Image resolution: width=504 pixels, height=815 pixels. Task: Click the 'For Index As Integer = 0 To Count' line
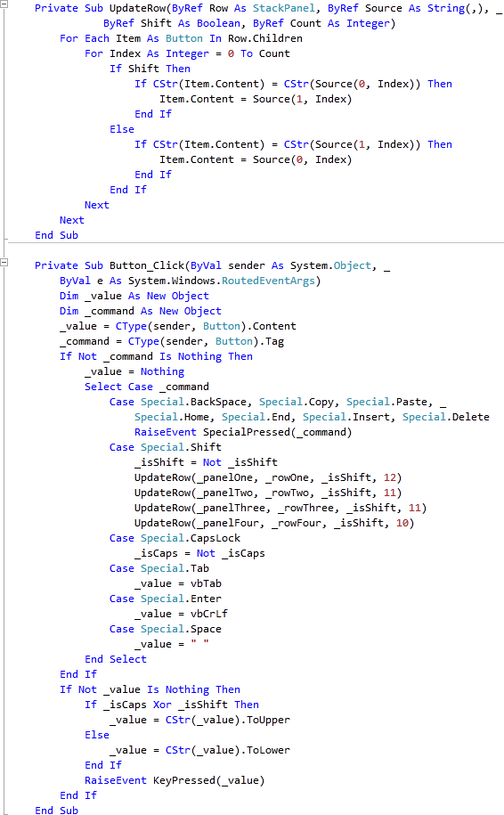187,53
